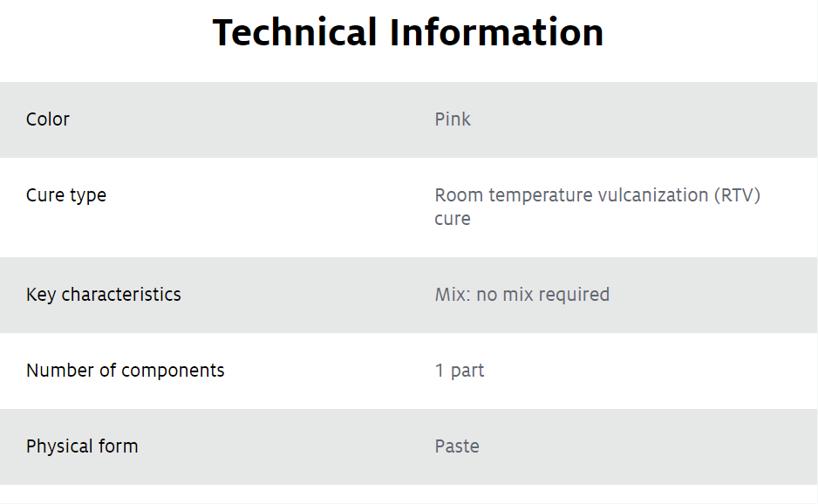Click the Mix: no mix required value
The width and height of the screenshot is (818, 504).
click(522, 295)
